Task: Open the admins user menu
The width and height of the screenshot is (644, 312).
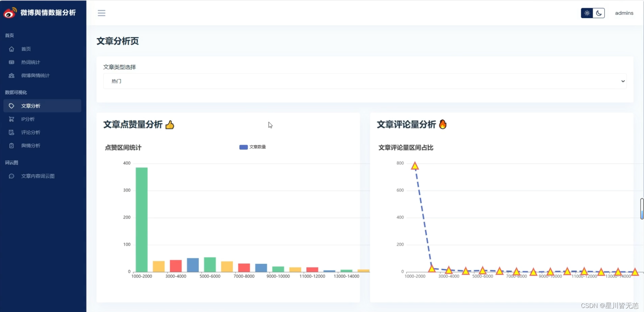Action: click(x=624, y=13)
